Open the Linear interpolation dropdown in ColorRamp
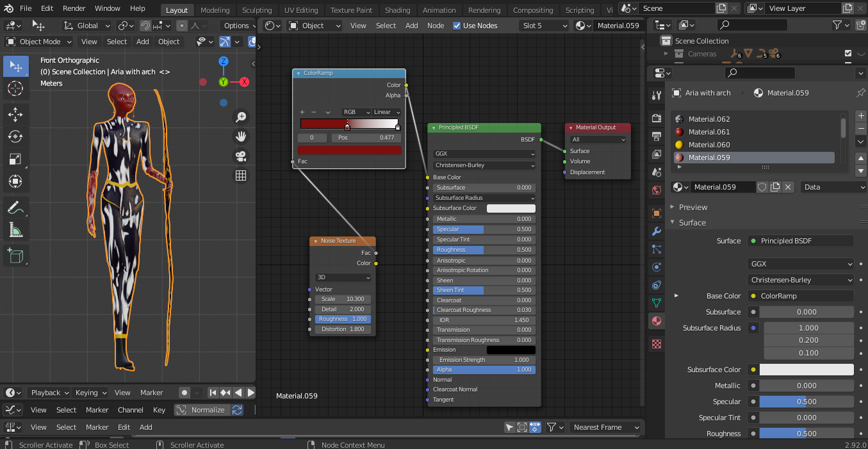This screenshot has width=868, height=449. point(387,112)
